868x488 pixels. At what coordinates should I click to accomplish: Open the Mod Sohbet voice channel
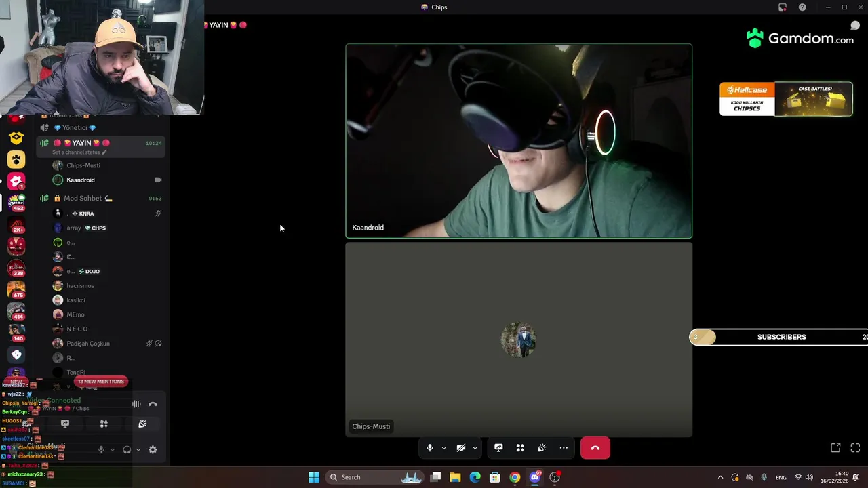point(87,198)
